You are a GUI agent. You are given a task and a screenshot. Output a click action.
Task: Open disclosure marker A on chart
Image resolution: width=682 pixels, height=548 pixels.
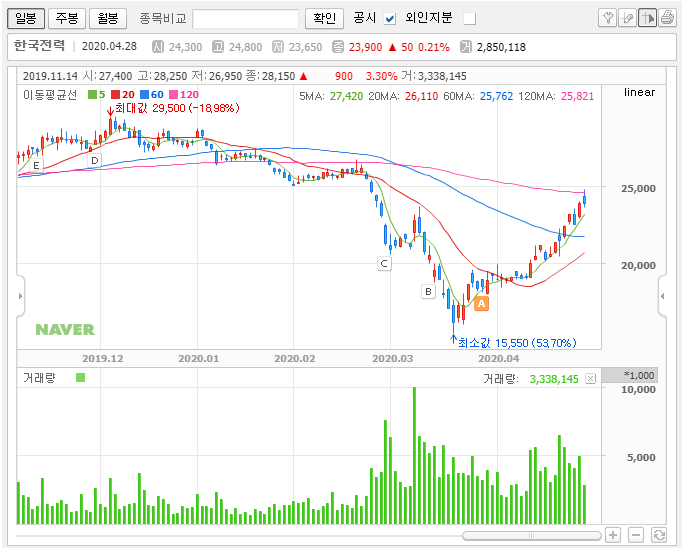pos(481,304)
